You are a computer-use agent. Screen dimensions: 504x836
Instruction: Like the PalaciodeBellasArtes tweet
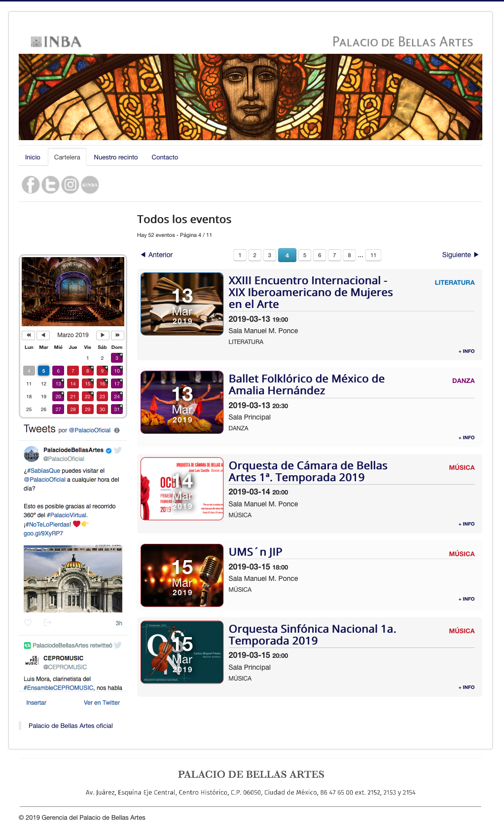(28, 623)
